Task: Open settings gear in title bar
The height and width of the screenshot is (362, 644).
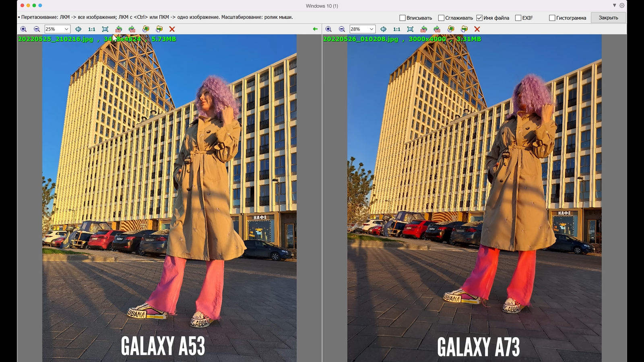Action: coord(622,6)
